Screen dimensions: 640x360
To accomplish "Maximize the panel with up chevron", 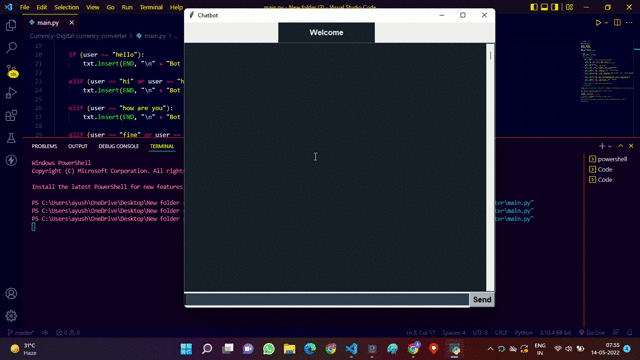I will coord(620,146).
